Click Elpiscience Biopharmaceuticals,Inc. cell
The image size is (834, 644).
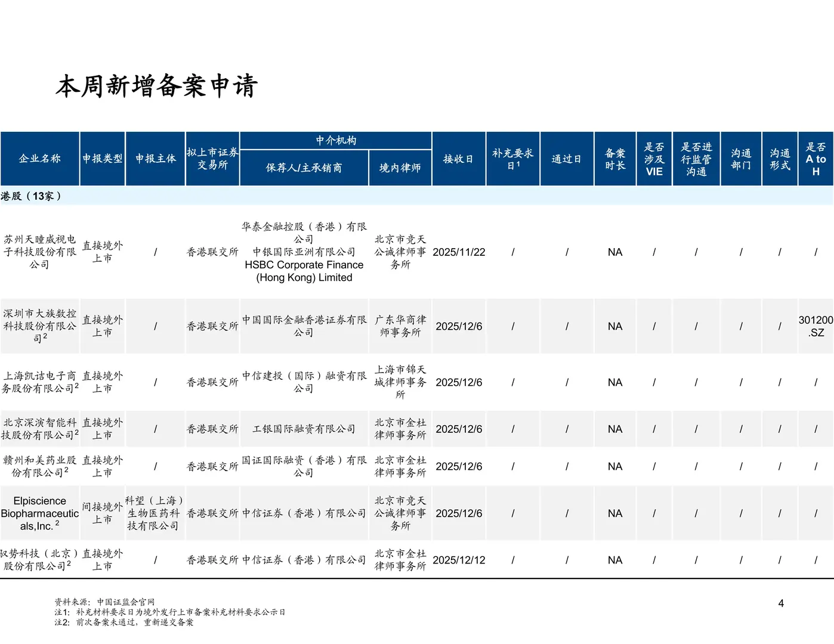point(39,513)
